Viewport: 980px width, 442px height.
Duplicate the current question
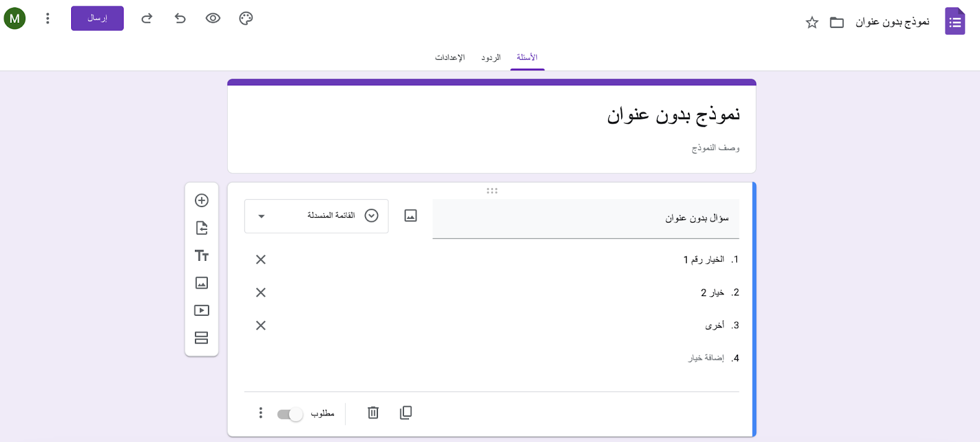click(406, 412)
